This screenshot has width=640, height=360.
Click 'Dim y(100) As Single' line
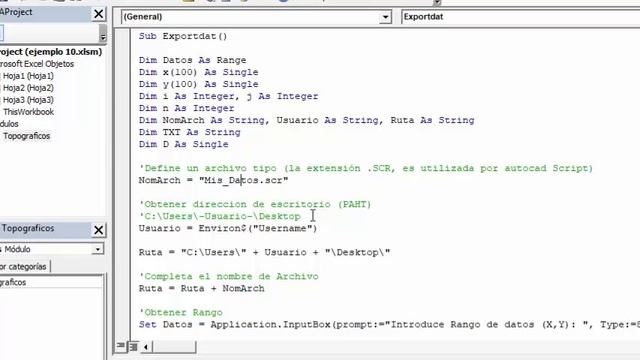(198, 84)
